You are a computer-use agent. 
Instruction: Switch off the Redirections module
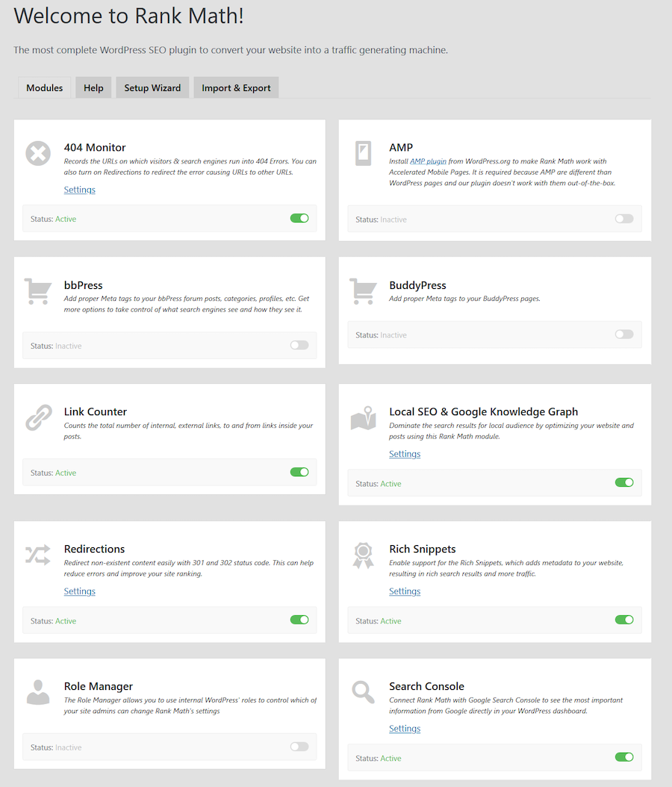point(299,620)
